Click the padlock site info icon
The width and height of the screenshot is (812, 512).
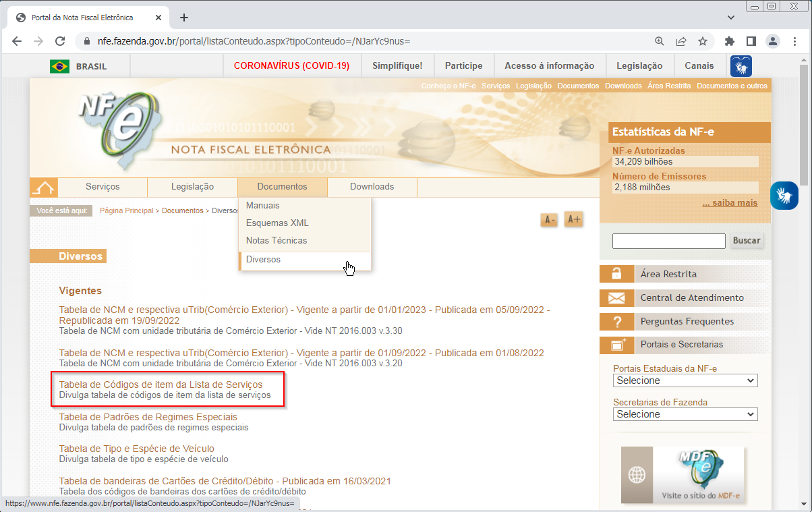coord(86,41)
